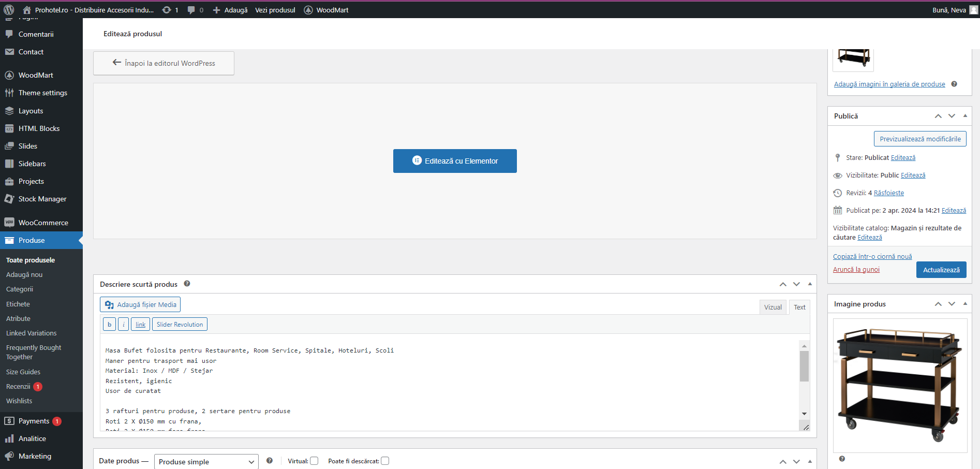The height and width of the screenshot is (469, 980).
Task: Collapse the Imagine produs panel
Action: (x=965, y=304)
